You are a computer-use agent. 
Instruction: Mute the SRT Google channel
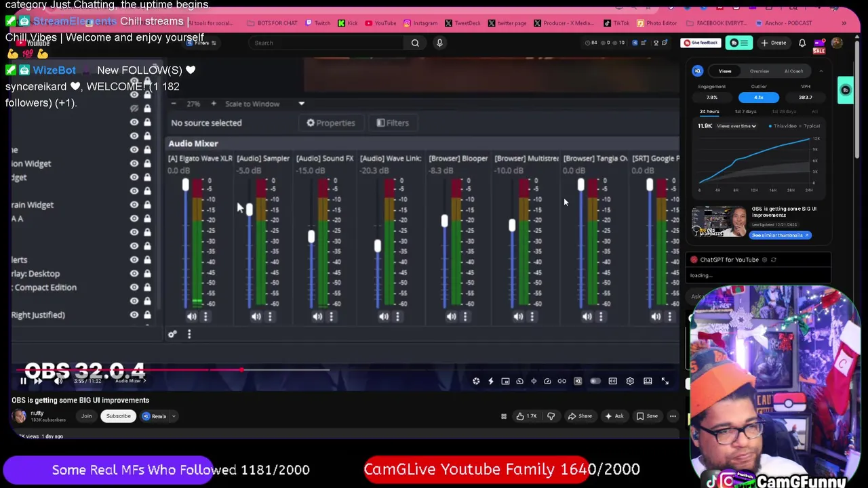click(x=656, y=317)
